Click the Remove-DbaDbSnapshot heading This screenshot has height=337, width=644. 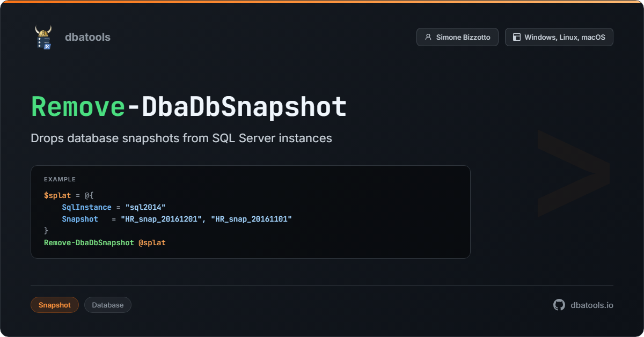189,107
